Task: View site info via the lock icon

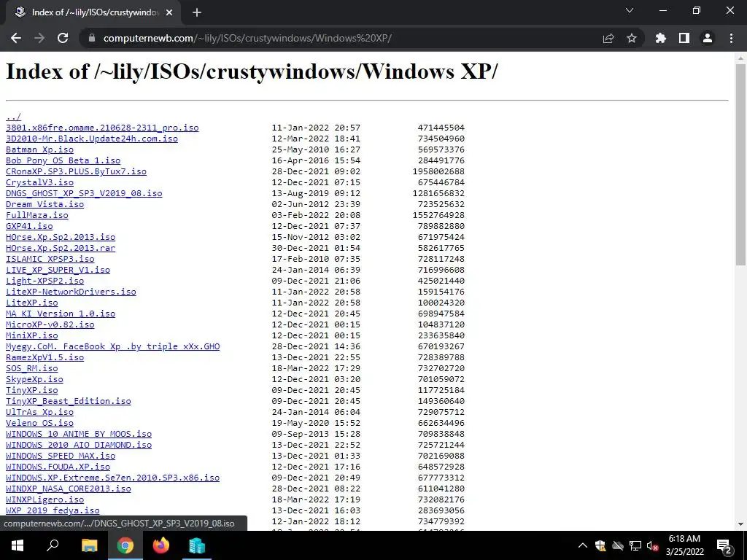Action: pyautogui.click(x=92, y=38)
